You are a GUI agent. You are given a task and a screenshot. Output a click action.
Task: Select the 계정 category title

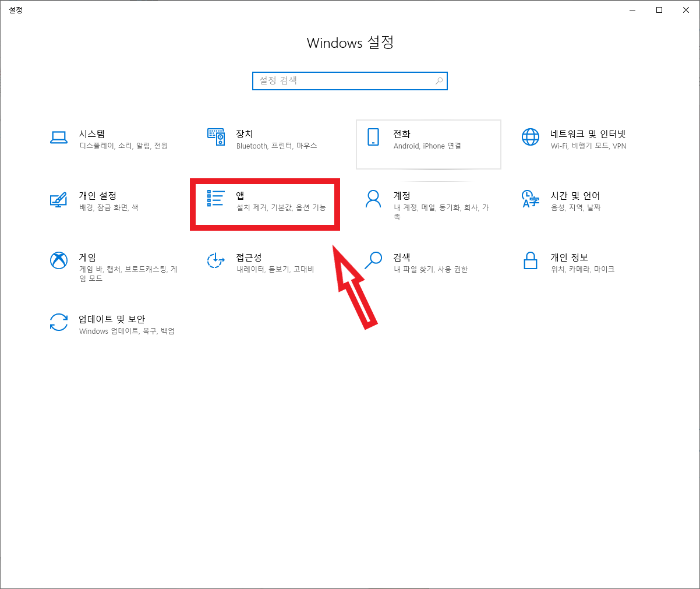pyautogui.click(x=402, y=196)
